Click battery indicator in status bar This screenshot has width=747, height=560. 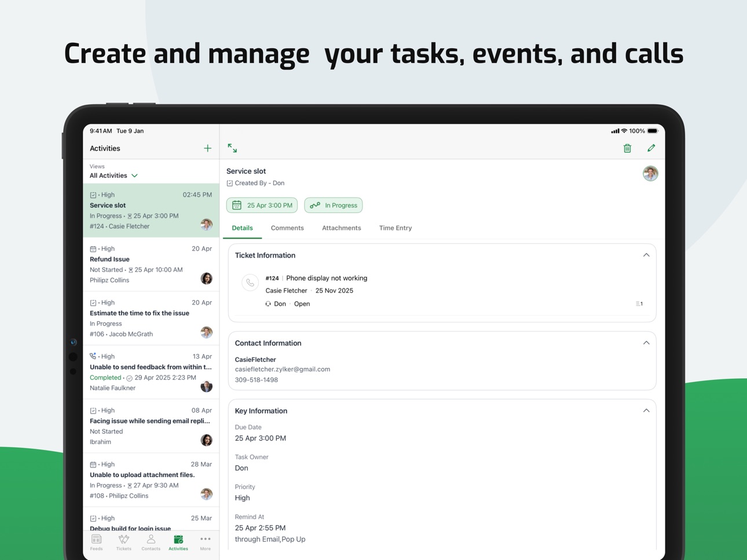point(653,131)
